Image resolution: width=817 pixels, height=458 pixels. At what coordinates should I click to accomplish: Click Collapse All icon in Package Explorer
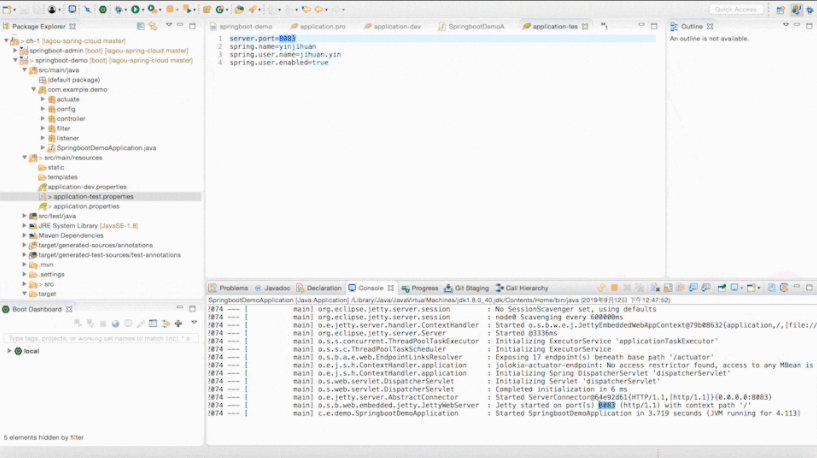(x=141, y=26)
